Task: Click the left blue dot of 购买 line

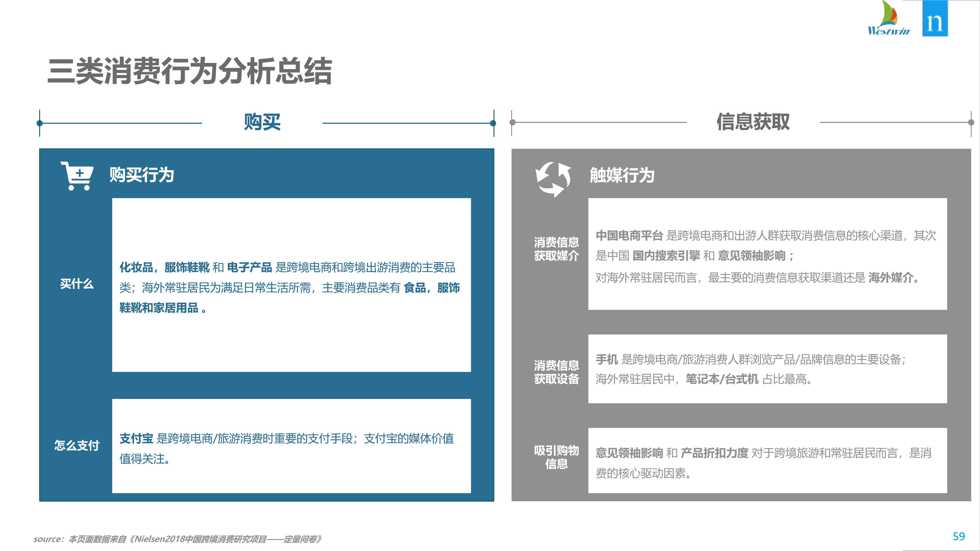Action: tap(39, 123)
